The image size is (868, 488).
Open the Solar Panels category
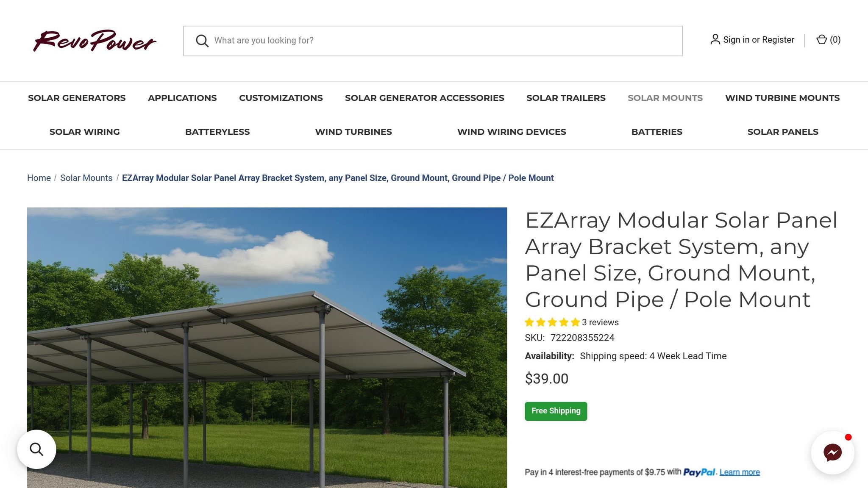click(x=782, y=132)
